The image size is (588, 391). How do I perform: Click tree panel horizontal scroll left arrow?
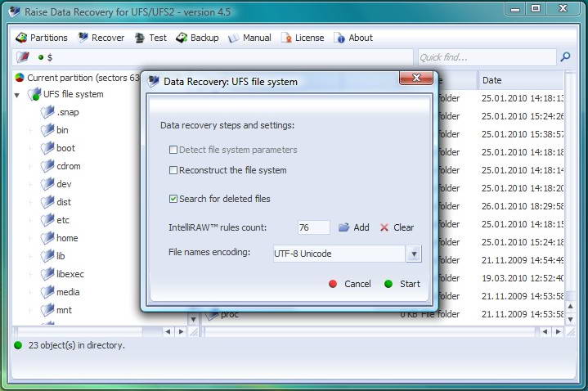pos(168,331)
